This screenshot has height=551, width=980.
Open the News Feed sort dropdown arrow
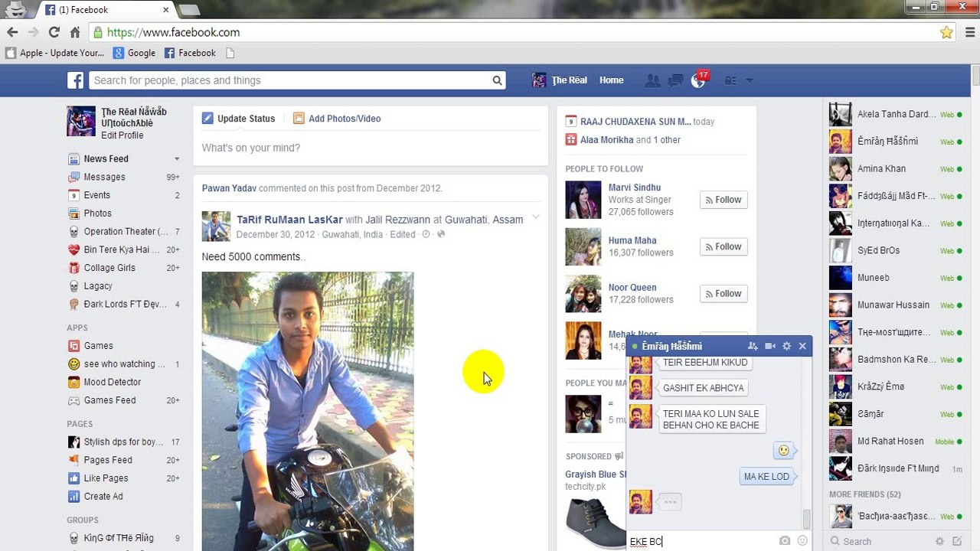click(177, 159)
